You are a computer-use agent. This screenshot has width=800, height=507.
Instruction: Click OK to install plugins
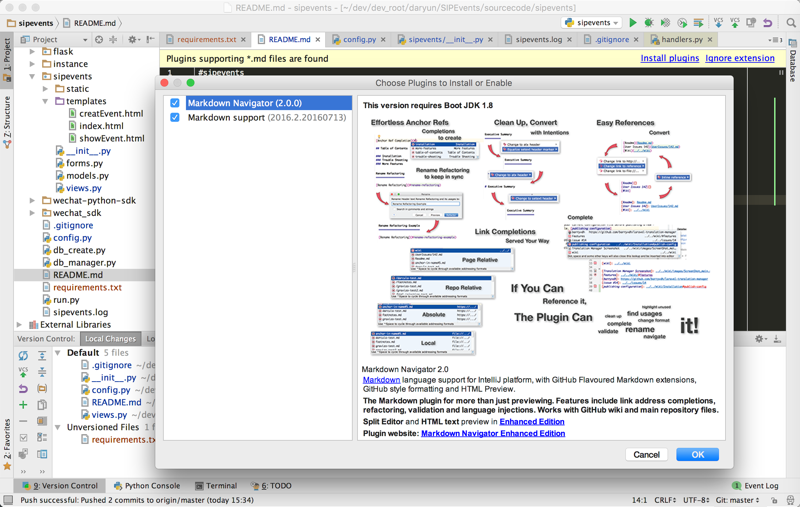(697, 454)
